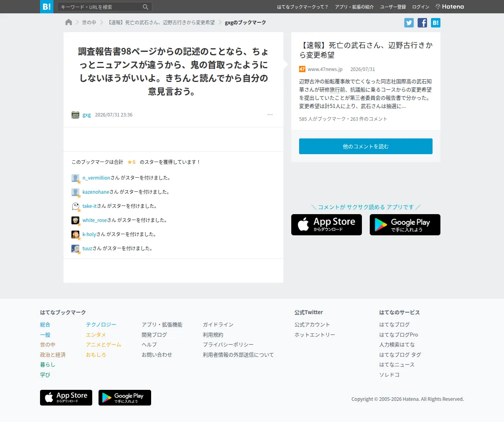Open footer link ソレドコ
Screen dimensions: 504x422
(389, 375)
